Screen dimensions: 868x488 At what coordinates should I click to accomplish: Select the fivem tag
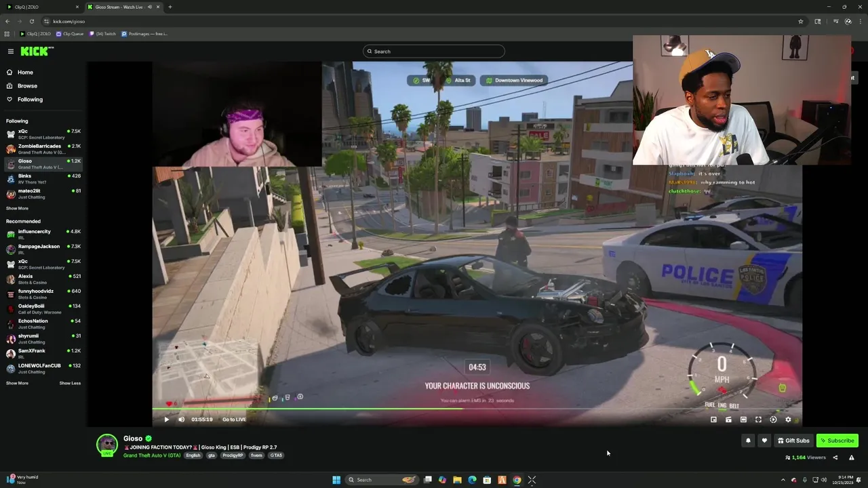[256, 455]
